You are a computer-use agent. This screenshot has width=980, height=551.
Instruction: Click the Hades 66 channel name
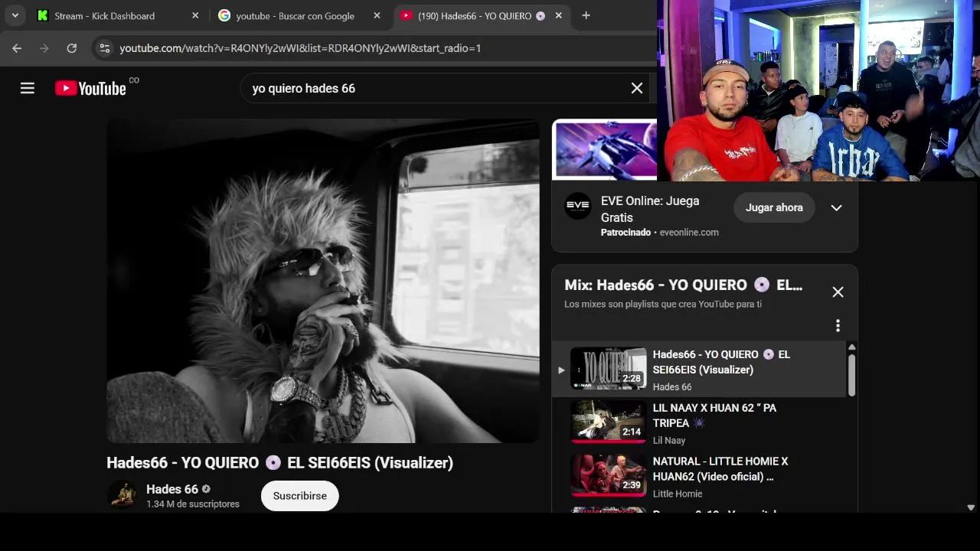coord(172,489)
